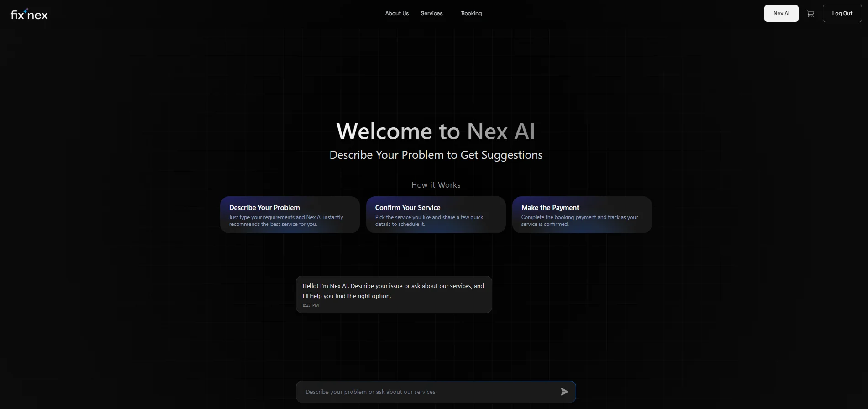Click the 'How it Works' label

[x=436, y=185]
